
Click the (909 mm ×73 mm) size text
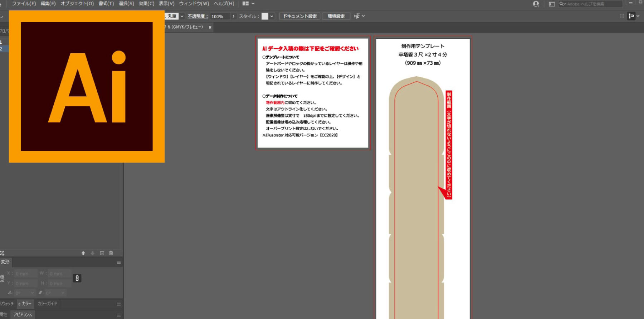point(423,63)
